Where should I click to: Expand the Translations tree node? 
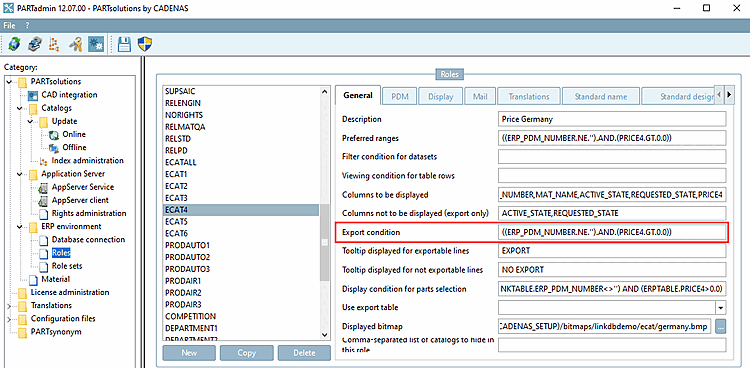click(x=9, y=305)
